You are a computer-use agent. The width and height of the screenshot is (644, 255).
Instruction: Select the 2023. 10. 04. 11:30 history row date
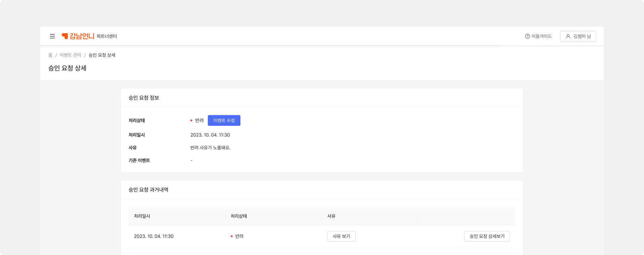point(154,236)
